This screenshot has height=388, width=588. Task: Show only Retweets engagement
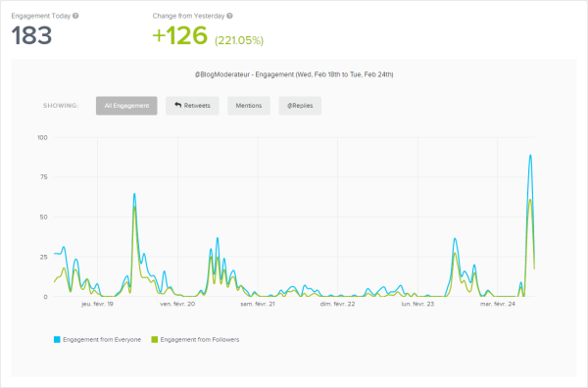[x=192, y=106]
